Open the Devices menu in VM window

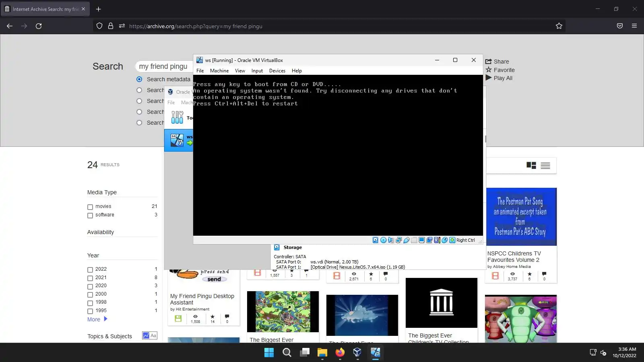coord(277,71)
